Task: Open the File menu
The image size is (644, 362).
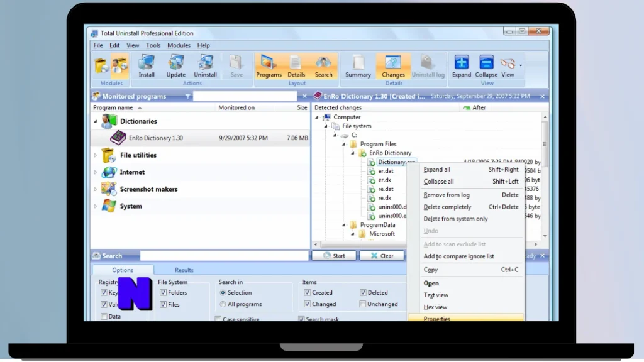Action: [98, 45]
